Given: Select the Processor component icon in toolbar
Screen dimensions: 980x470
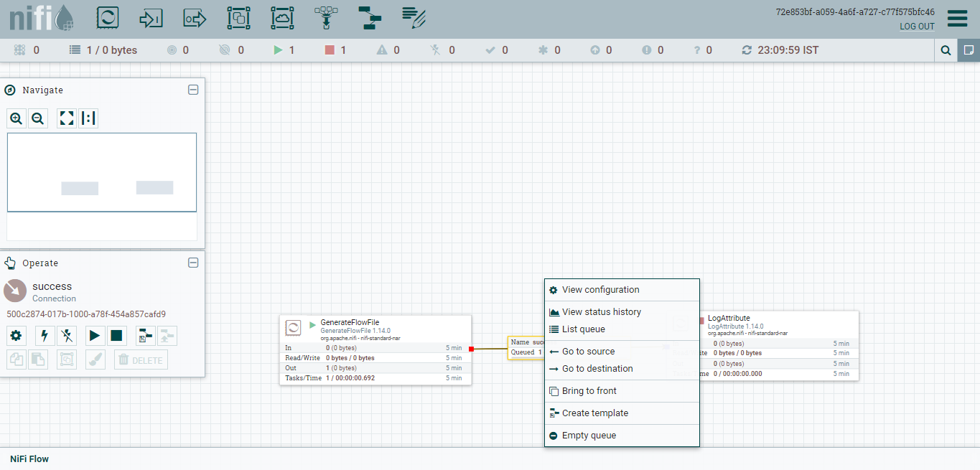Looking at the screenshot, I should [107, 18].
